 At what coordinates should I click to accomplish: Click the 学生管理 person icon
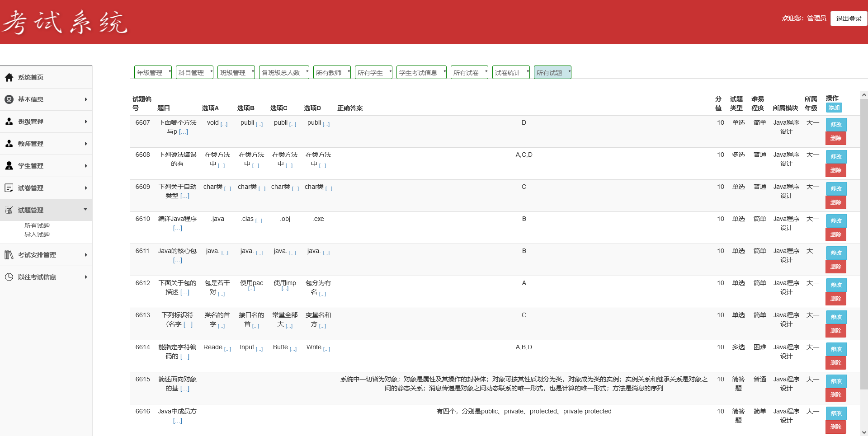9,166
